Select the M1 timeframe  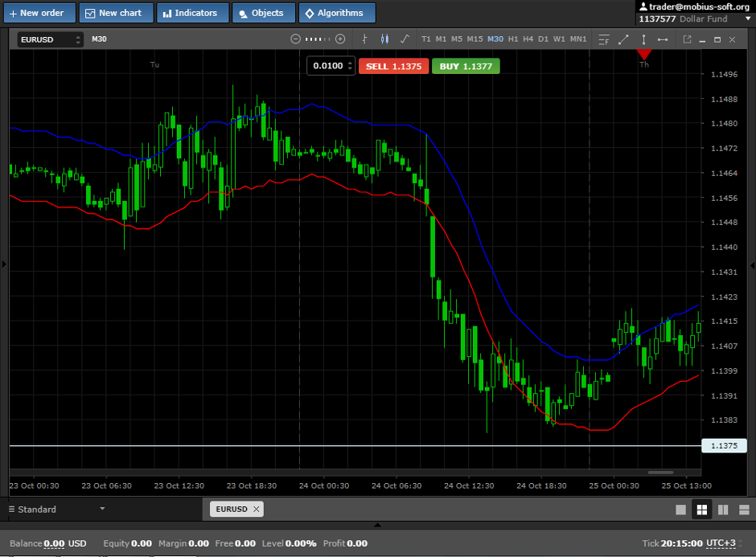(441, 39)
